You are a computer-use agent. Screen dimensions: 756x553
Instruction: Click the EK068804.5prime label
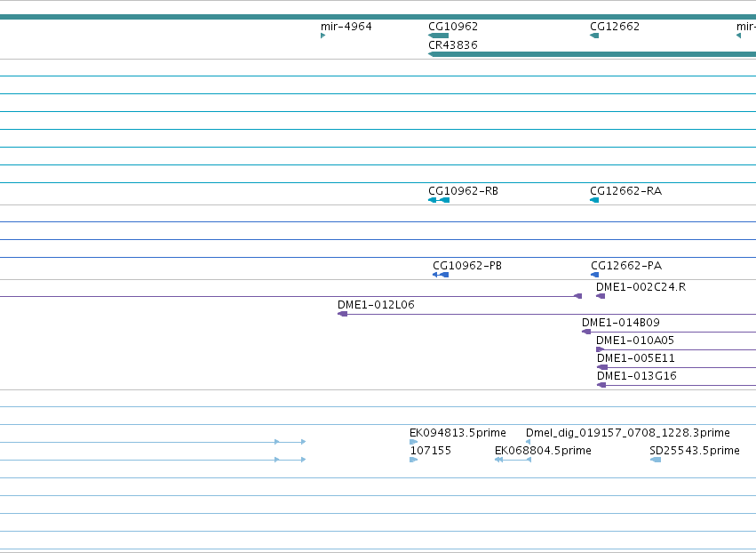[x=543, y=450]
